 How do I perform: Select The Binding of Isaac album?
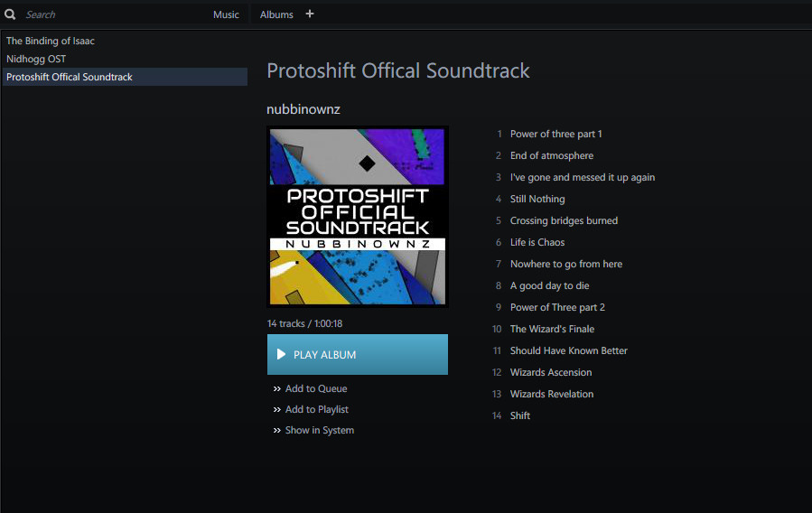click(51, 41)
